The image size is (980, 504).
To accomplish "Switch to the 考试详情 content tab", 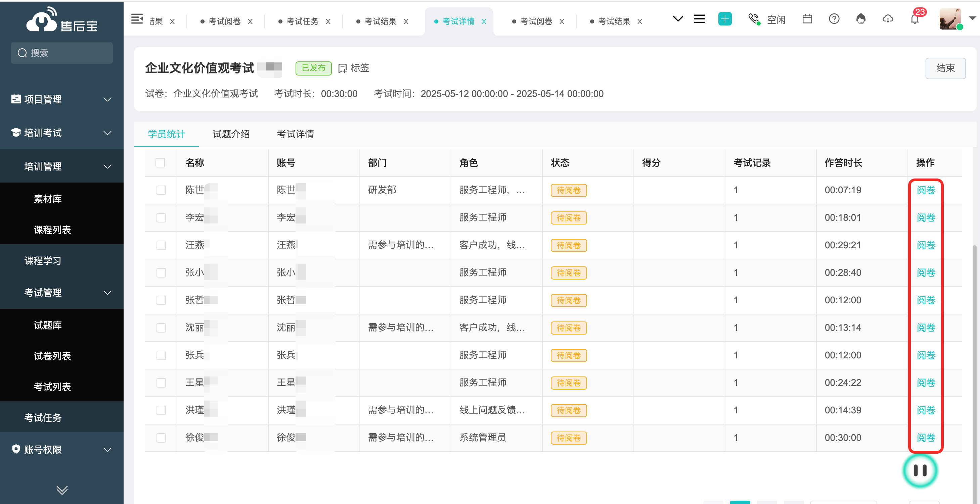I will [x=295, y=134].
